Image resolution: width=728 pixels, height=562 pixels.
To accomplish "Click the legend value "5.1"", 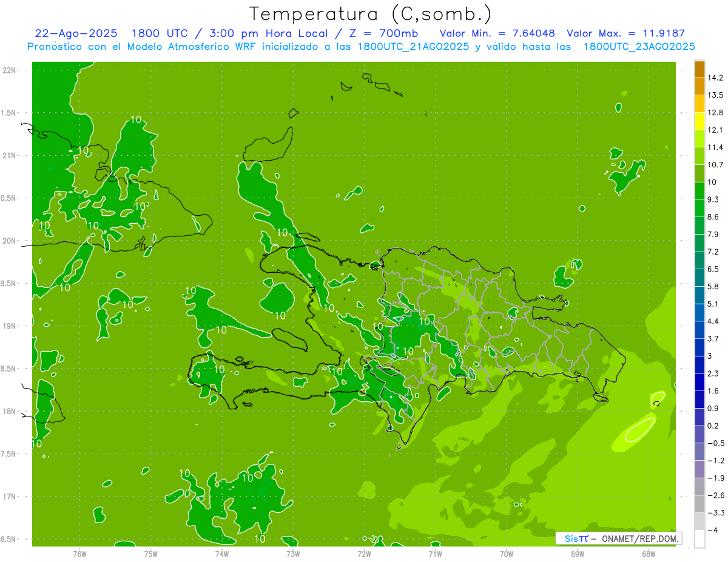I will (713, 304).
